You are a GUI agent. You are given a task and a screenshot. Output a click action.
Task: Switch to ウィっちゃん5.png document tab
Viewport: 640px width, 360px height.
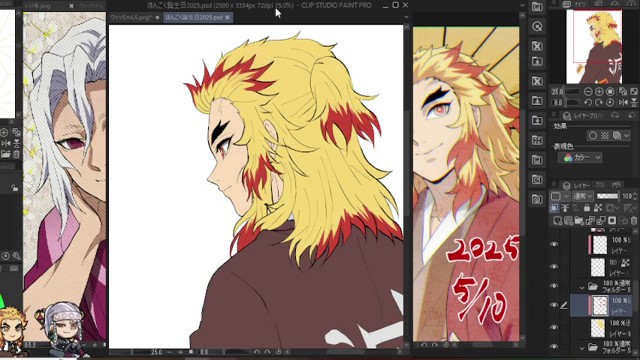131,18
